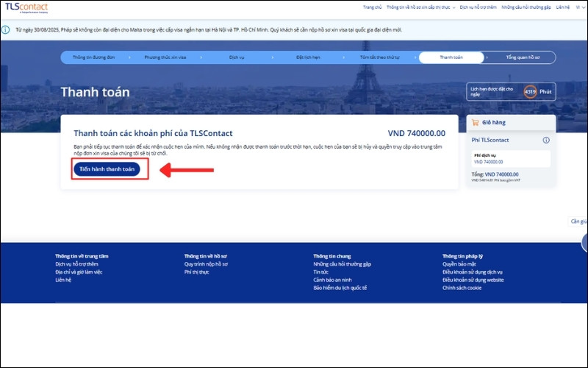Click the shopping cart icon beside Giỏ hàng
This screenshot has height=368, width=588.
(476, 123)
